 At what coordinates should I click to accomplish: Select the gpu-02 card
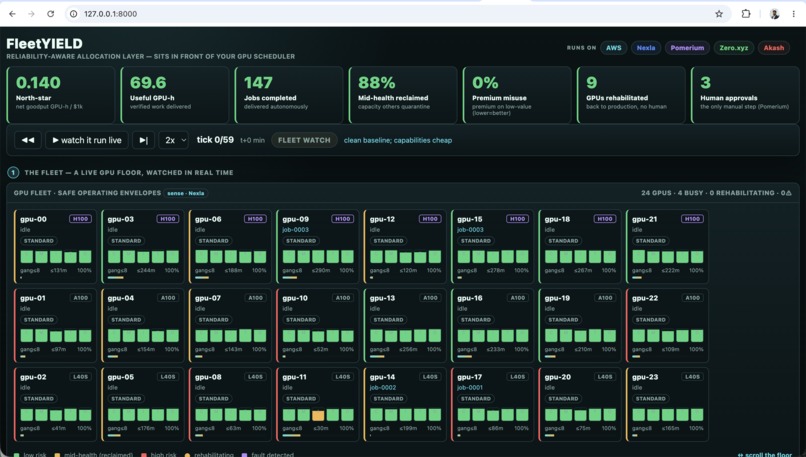click(x=56, y=405)
